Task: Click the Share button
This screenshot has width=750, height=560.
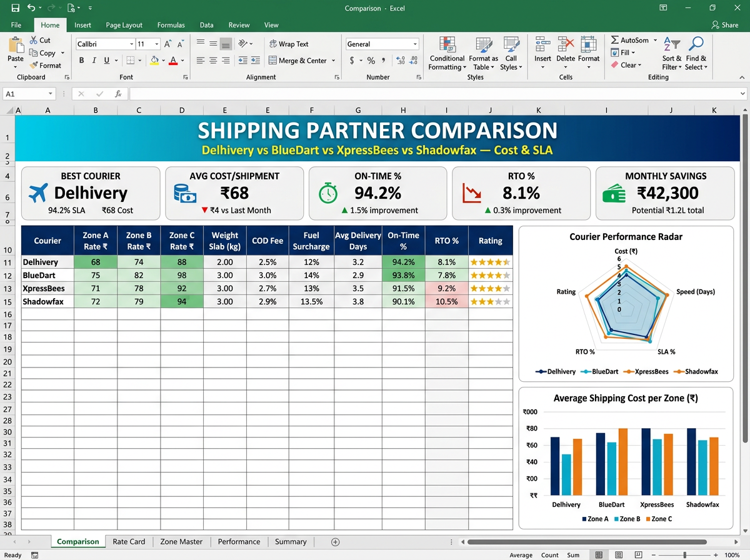Action: [x=725, y=25]
